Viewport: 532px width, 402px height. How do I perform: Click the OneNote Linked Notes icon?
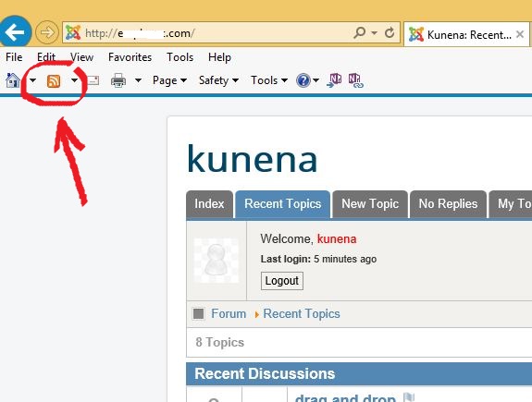(x=355, y=80)
